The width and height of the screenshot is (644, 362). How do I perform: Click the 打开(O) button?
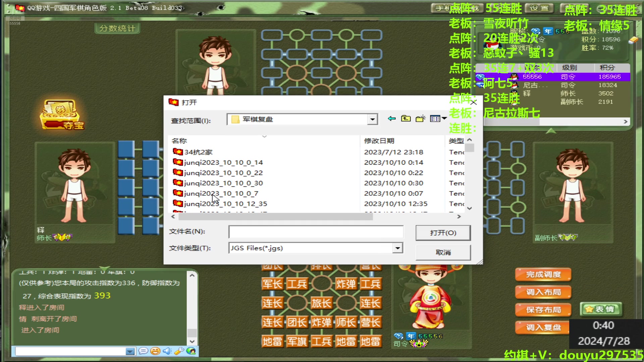click(443, 233)
